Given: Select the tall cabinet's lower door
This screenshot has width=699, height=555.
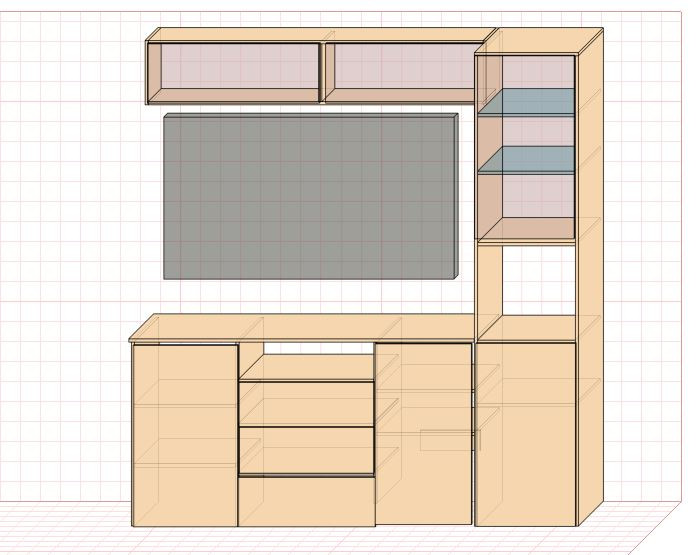Looking at the screenshot, I should pos(526,434).
